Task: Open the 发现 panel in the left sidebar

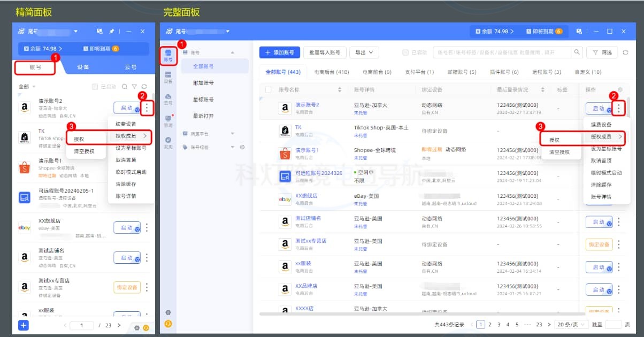Action: (167, 143)
